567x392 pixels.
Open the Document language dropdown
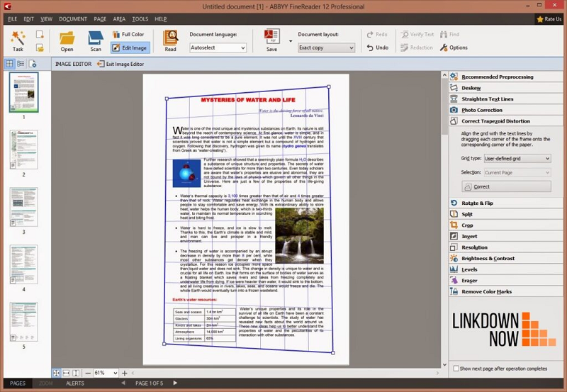click(218, 48)
